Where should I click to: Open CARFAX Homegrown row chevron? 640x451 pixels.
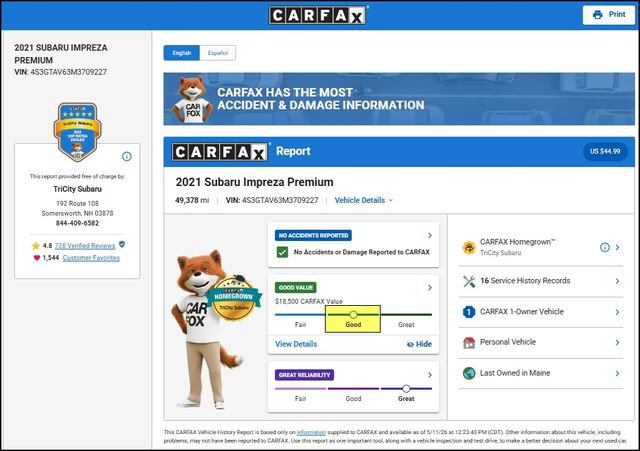coord(618,247)
